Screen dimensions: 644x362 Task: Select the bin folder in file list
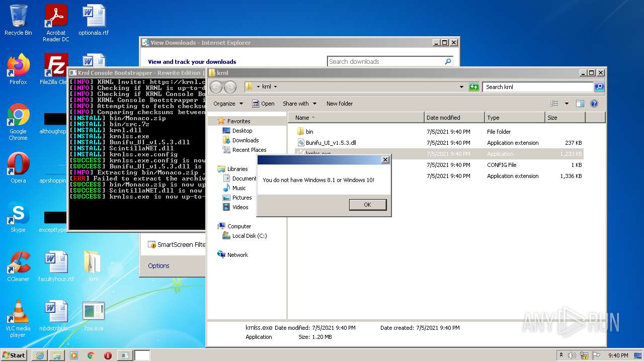tap(309, 132)
